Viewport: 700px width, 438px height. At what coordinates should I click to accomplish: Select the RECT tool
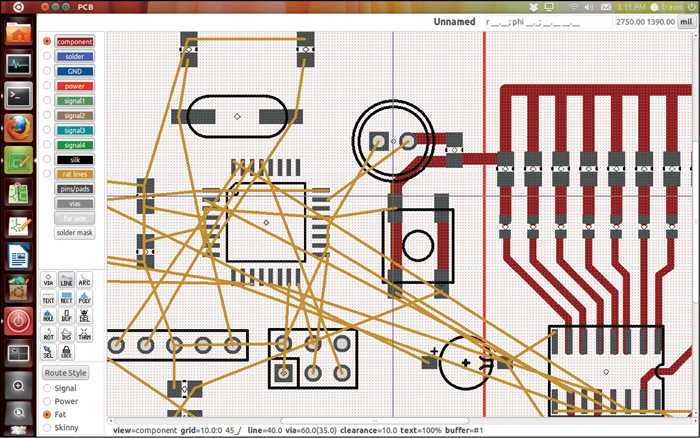pos(66,298)
